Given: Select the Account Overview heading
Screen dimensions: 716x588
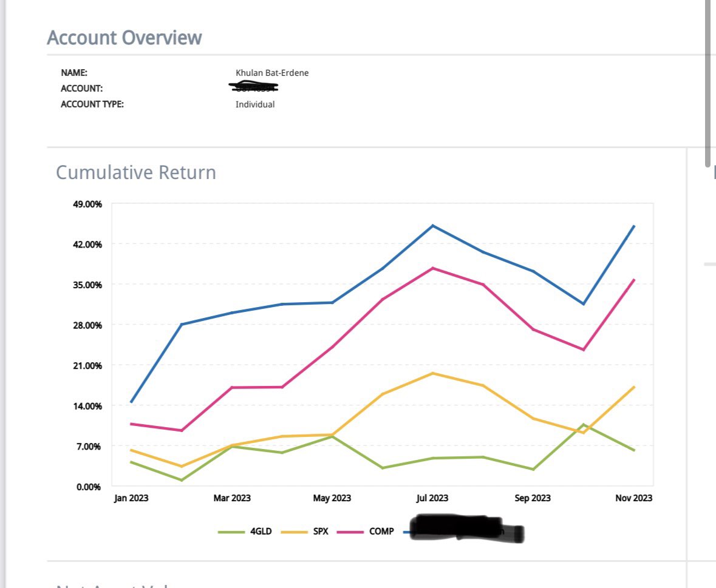Looking at the screenshot, I should pos(124,38).
